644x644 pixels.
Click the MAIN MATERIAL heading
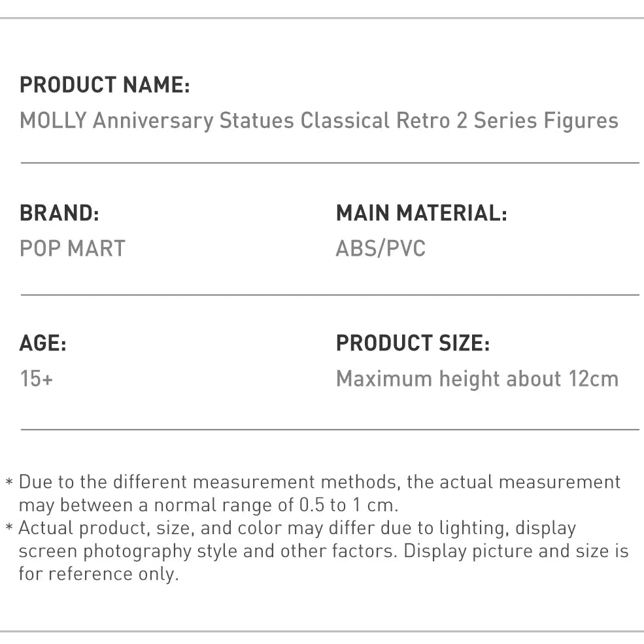point(421,213)
